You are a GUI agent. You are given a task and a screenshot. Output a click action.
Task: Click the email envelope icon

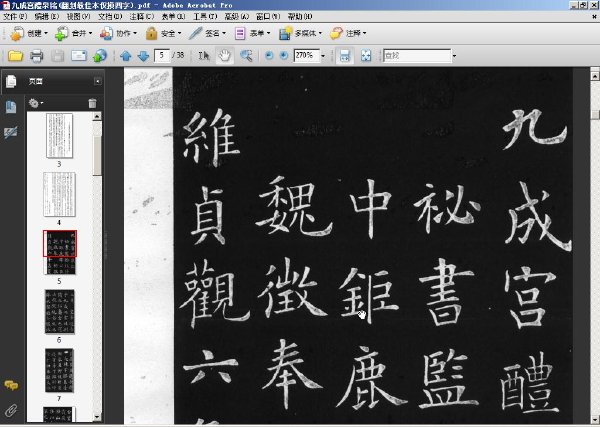pyautogui.click(x=79, y=56)
